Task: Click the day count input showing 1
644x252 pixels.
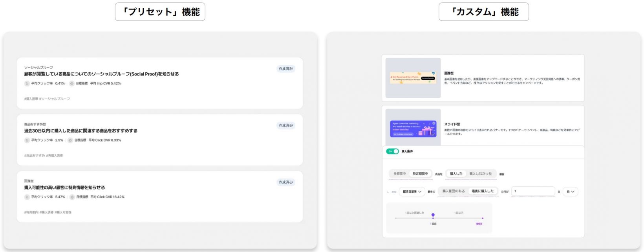Action: (x=533, y=191)
